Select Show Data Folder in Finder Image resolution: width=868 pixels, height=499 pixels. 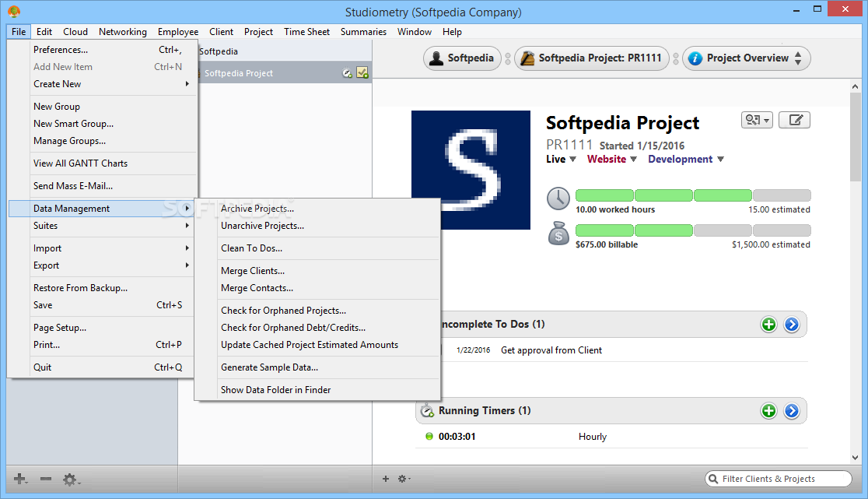click(x=318, y=390)
